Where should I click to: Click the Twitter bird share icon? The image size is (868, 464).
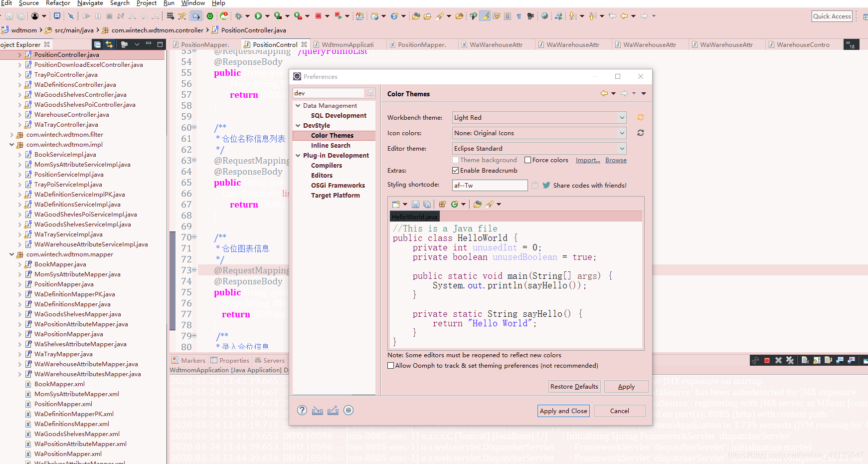coord(546,185)
